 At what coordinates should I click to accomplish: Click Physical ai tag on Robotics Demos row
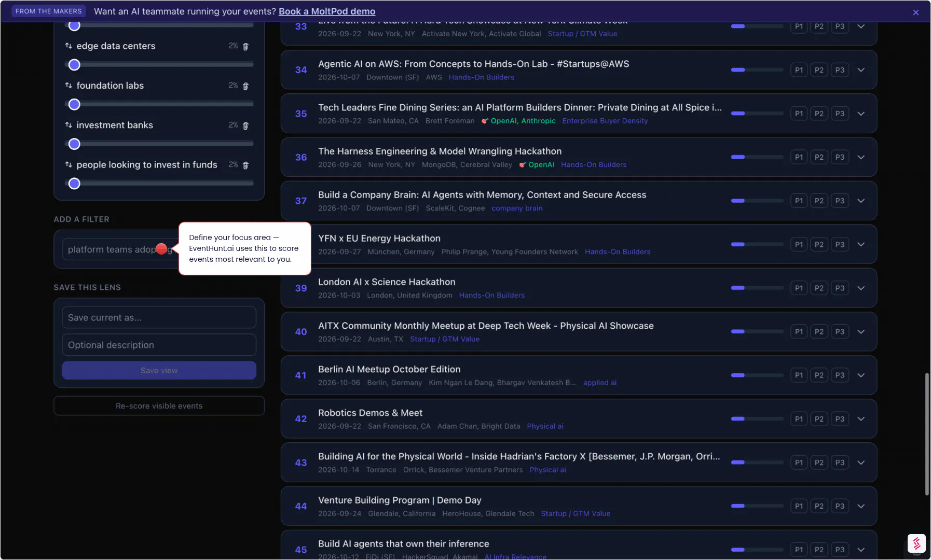click(x=545, y=426)
